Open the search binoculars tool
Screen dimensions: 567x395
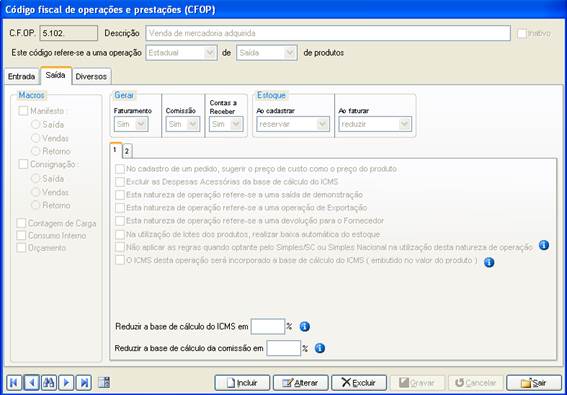(x=49, y=382)
